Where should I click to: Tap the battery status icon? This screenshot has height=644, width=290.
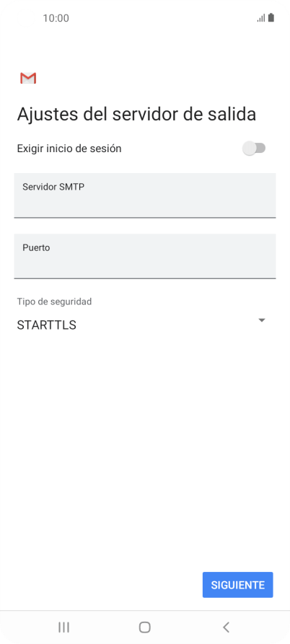(x=271, y=17)
